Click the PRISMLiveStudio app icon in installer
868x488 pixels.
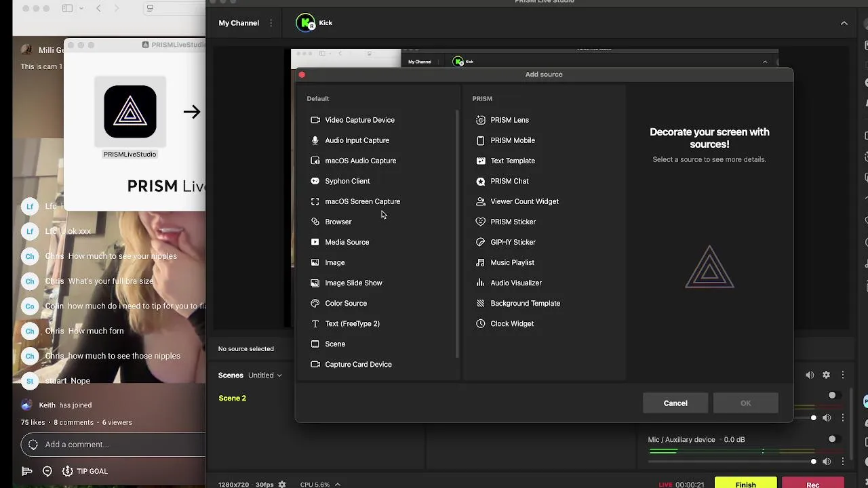point(130,112)
